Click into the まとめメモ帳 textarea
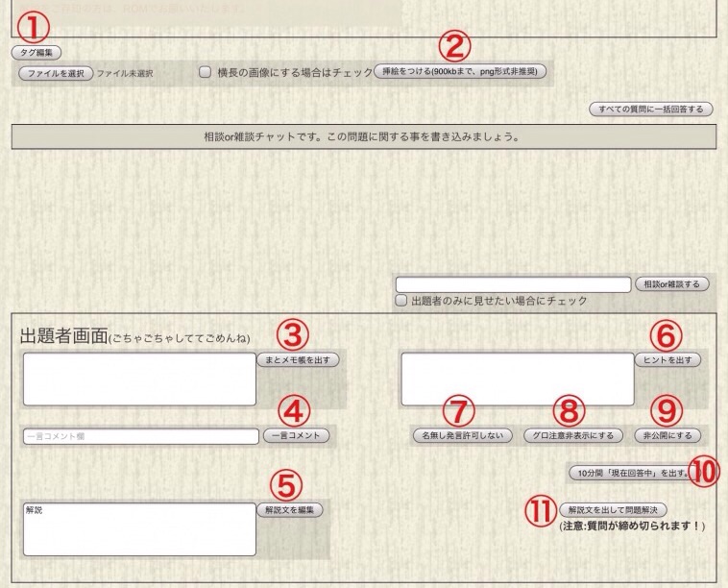 (139, 379)
